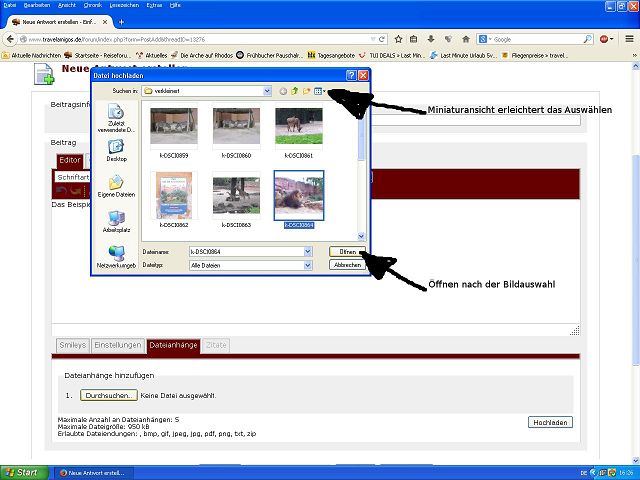Expand the Dateiname dropdown list
Viewport: 640px width, 480px height.
[308, 252]
